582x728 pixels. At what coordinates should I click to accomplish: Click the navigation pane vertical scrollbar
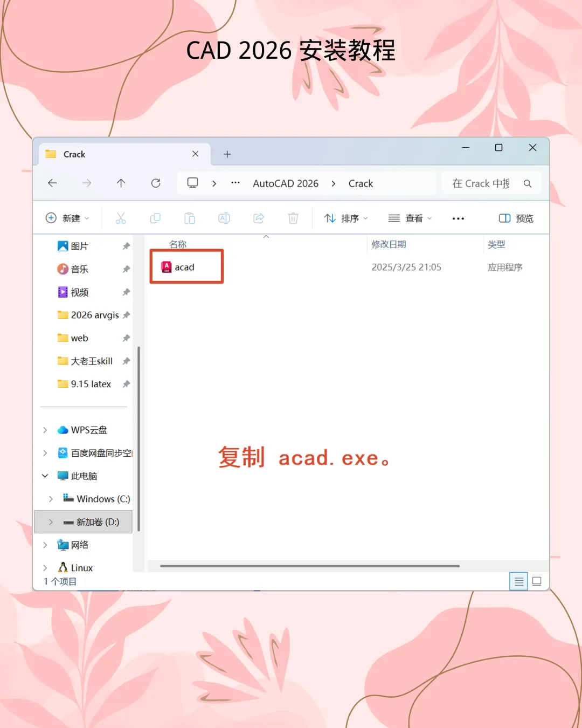139,439
